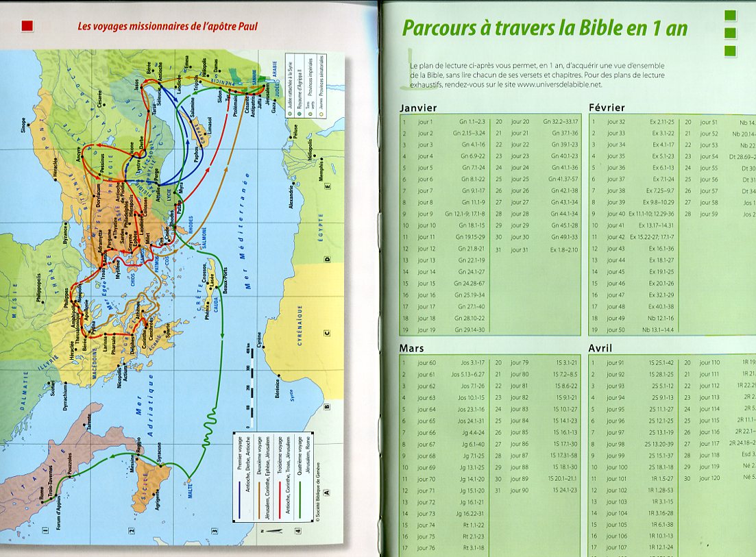Click the "Cyrène" city label on the map
The height and width of the screenshot is (557, 756).
point(259,341)
